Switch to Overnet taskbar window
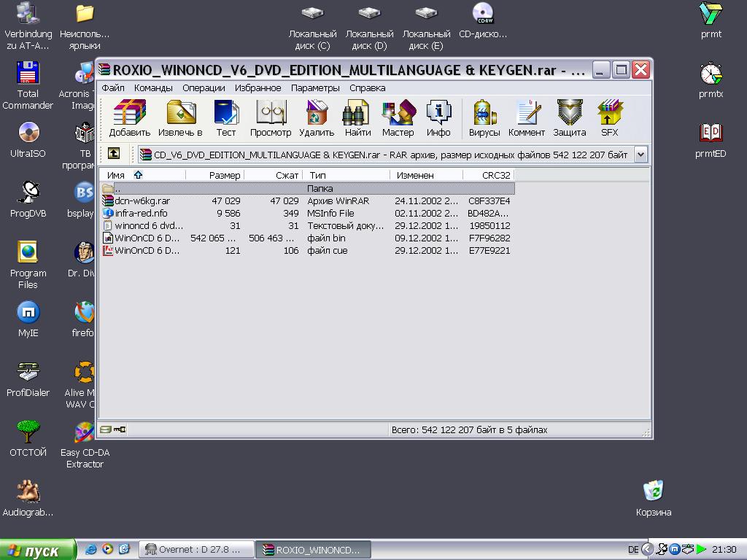Viewport: 747px width, 560px height. [x=198, y=550]
